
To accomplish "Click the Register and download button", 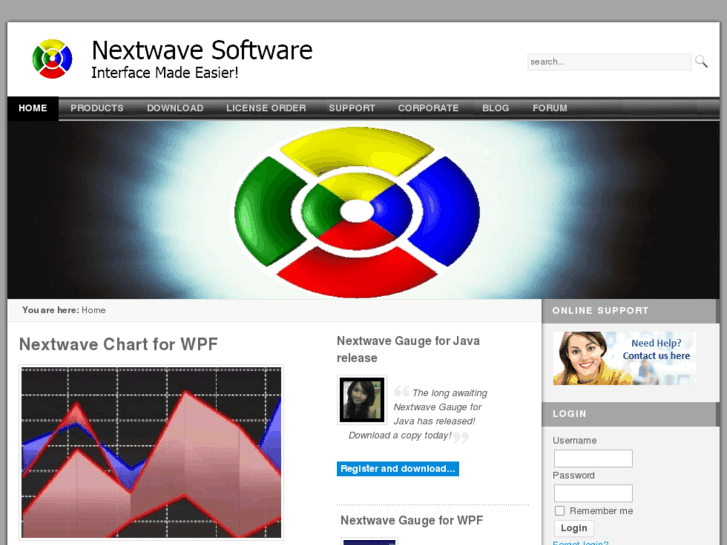I will [x=398, y=468].
